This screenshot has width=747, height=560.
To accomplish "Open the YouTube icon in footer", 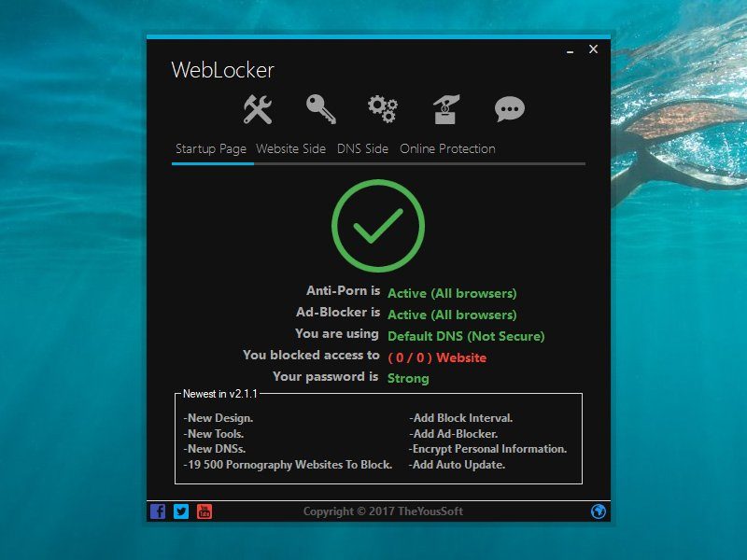I will pyautogui.click(x=204, y=511).
